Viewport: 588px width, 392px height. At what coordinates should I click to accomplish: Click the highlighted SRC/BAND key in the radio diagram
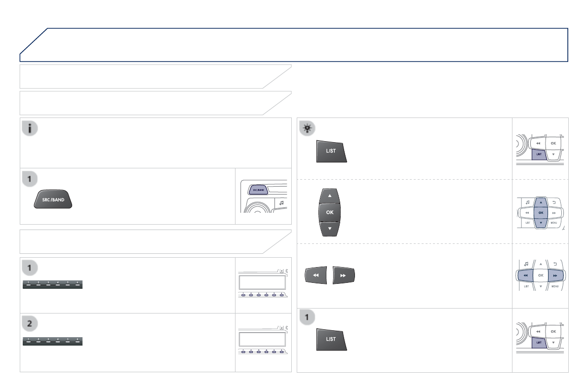[x=258, y=189]
